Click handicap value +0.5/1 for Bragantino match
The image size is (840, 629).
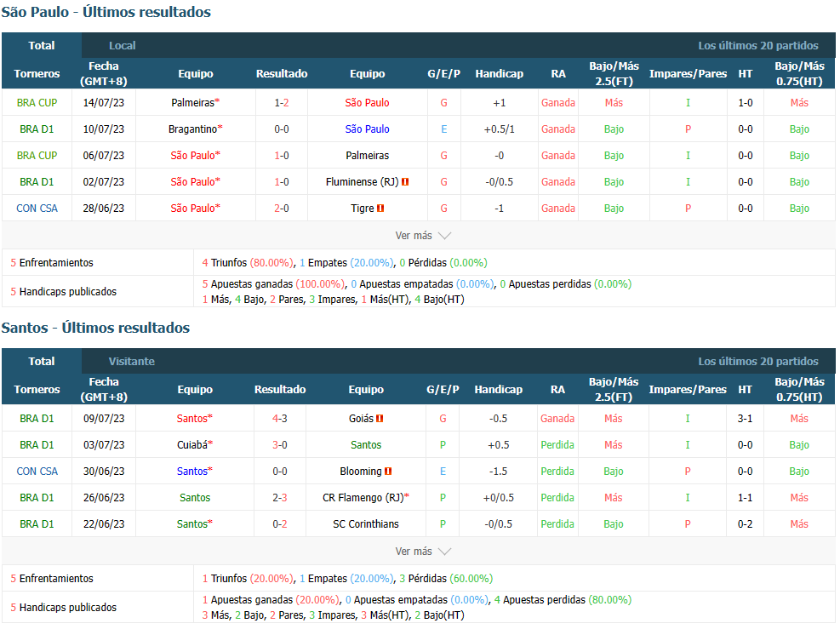[x=500, y=129]
